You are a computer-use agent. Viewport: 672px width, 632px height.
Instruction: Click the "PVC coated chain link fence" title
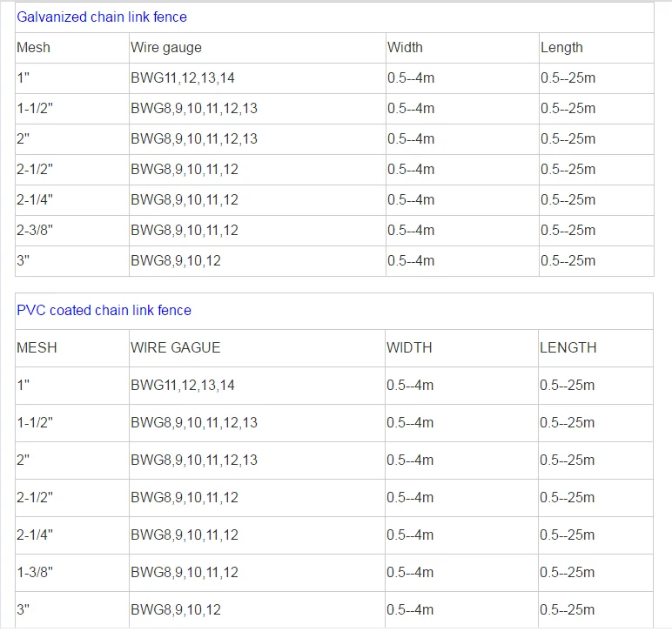point(104,310)
